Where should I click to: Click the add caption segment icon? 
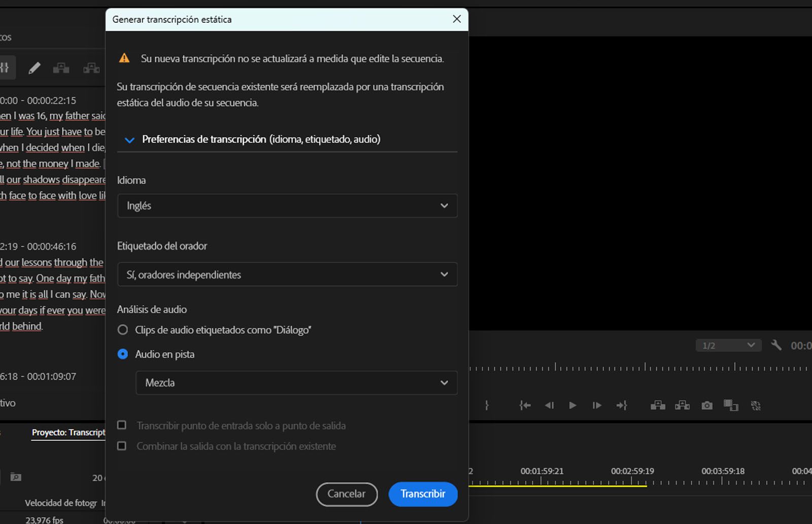pos(61,67)
